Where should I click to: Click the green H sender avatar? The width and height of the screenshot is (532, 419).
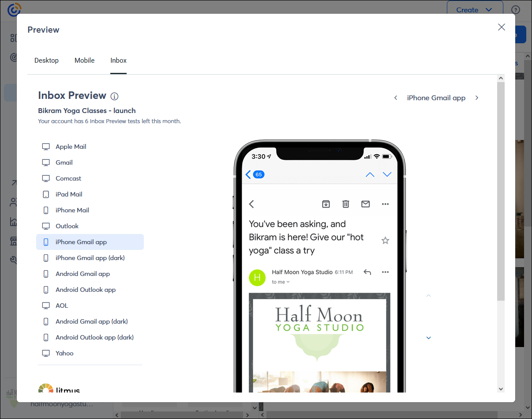[257, 277]
